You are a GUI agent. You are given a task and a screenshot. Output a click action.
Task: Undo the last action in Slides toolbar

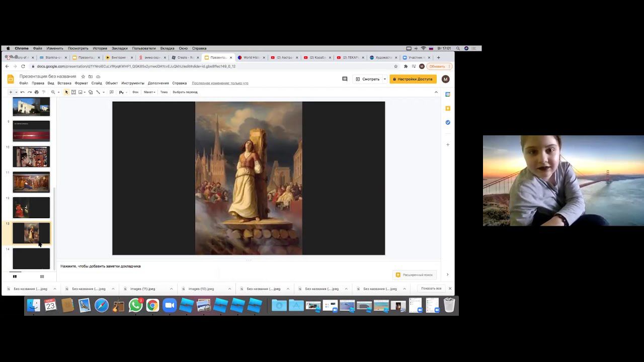pos(22,92)
